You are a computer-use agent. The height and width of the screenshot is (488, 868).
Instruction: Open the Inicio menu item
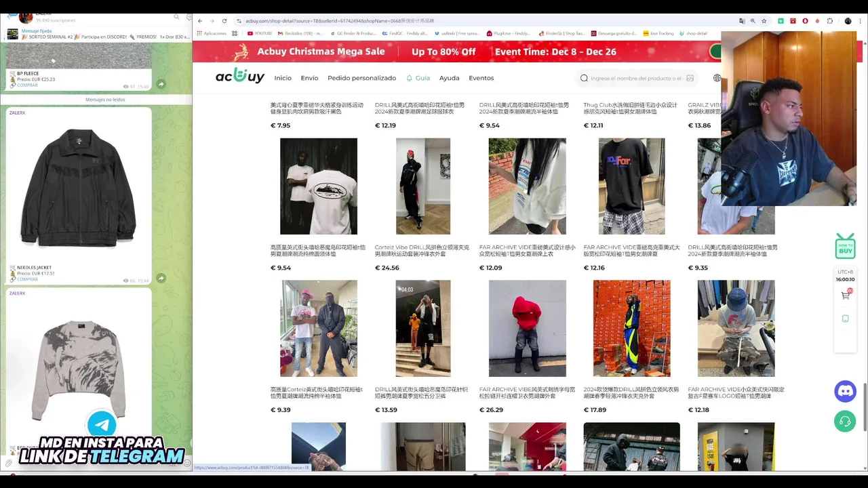(283, 78)
